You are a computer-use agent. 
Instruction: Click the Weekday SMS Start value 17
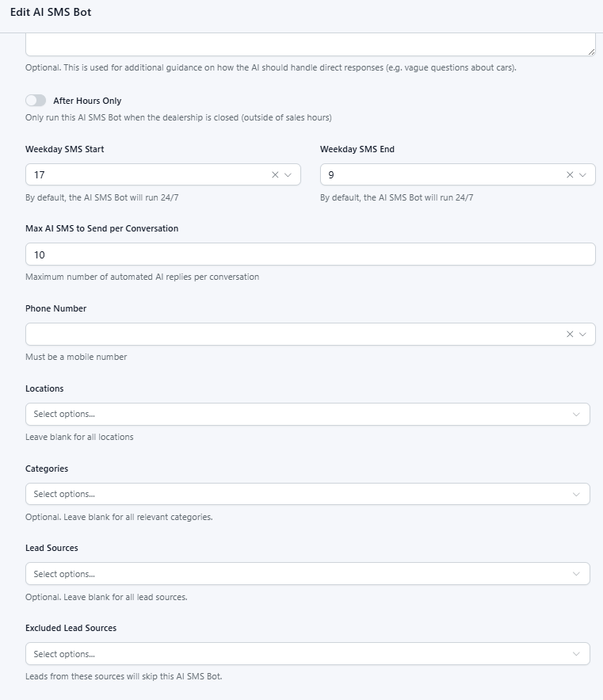(40, 175)
